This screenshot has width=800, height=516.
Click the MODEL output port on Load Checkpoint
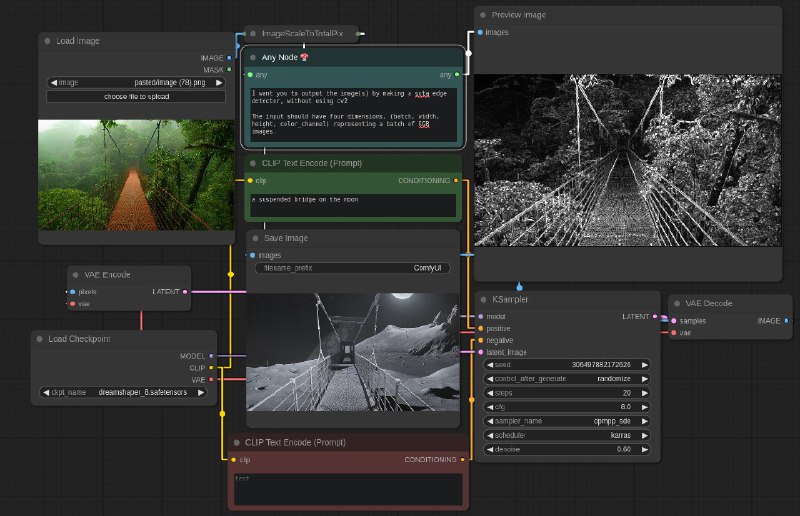coord(212,355)
